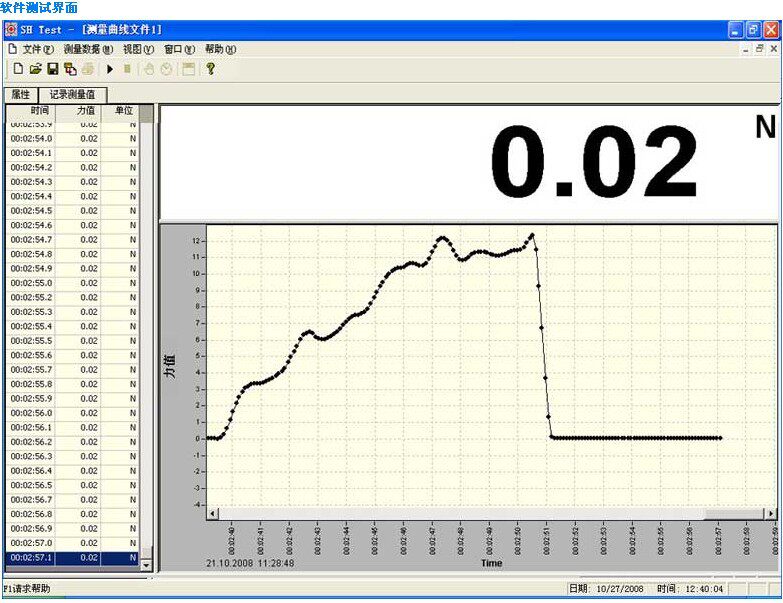The height and width of the screenshot is (603, 783).
Task: Select the row 00:02:54.0
Action: click(x=72, y=138)
